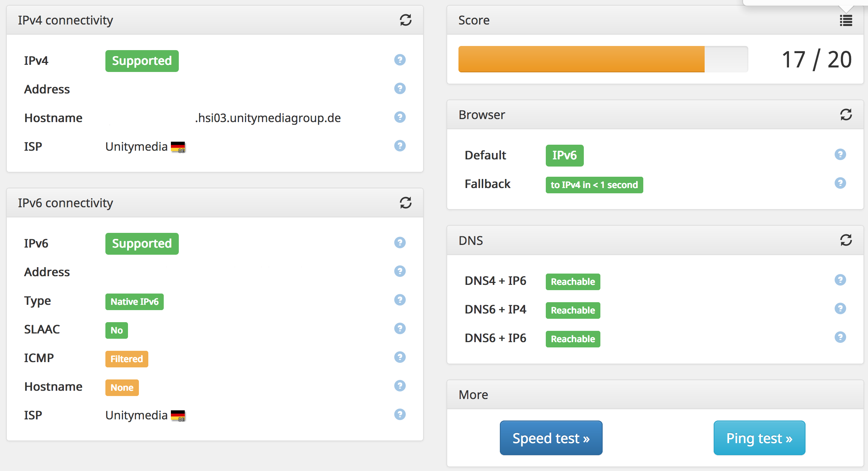The width and height of the screenshot is (868, 471).
Task: Show help for Browser Fallback row
Action: [840, 183]
